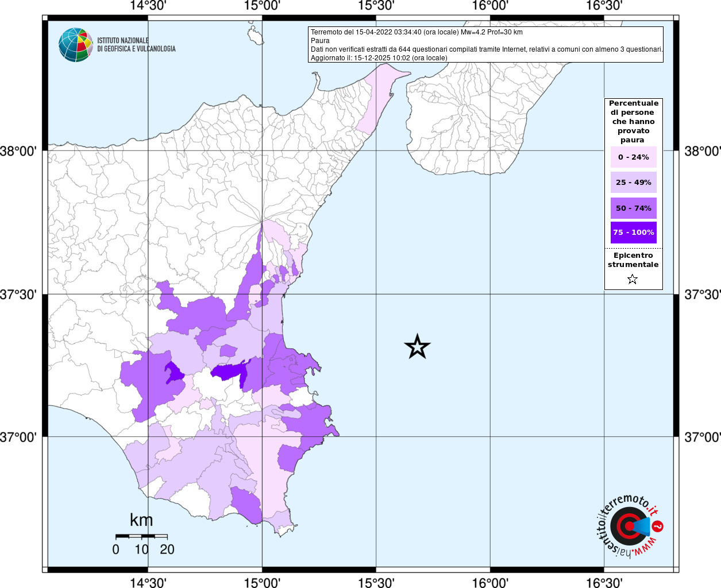
Task: Click the Istituto Nazionale di Geofisica text
Action: [x=136, y=45]
